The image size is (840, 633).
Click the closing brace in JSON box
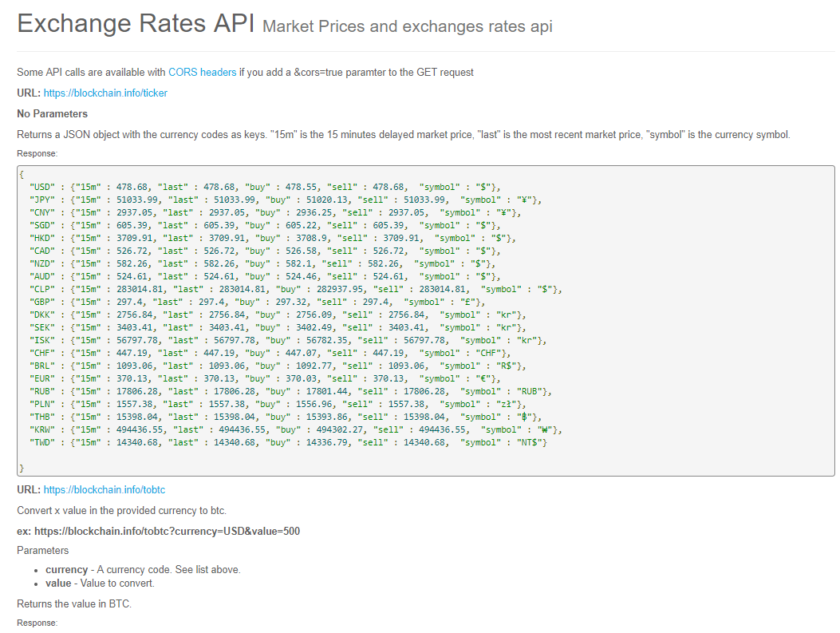(x=22, y=469)
